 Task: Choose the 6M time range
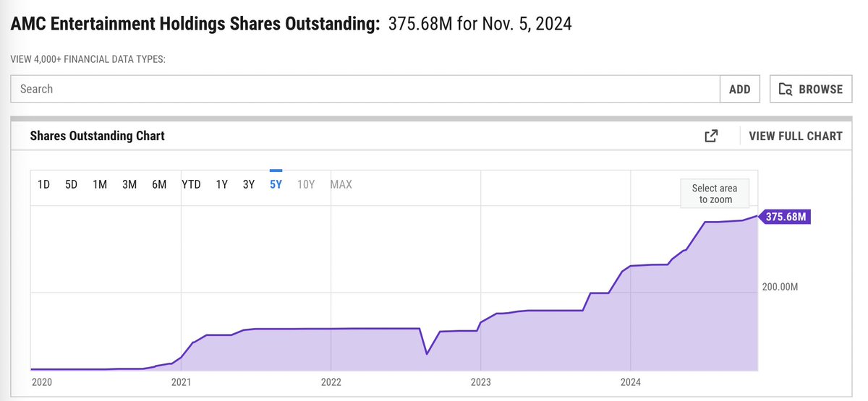(159, 184)
